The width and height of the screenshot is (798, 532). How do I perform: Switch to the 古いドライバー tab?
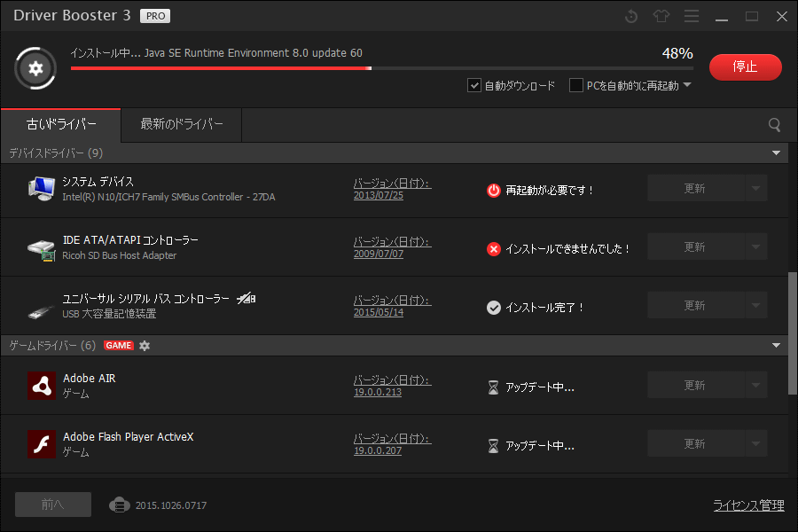[x=61, y=125]
